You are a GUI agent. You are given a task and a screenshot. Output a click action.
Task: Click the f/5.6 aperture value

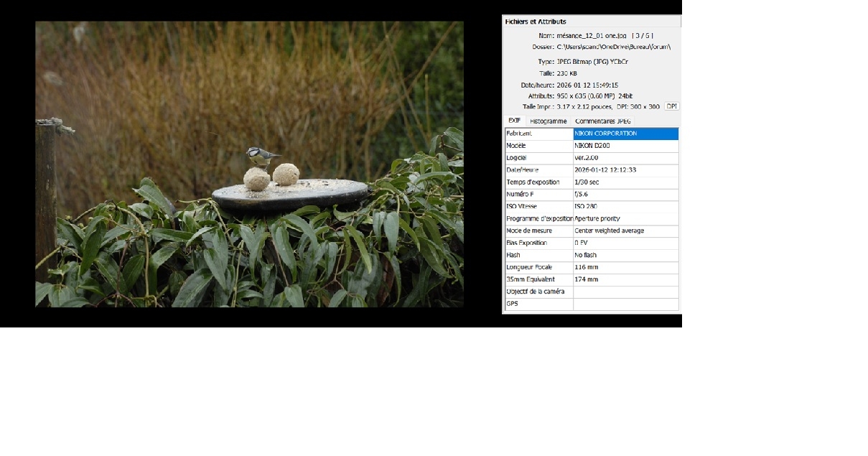click(583, 195)
